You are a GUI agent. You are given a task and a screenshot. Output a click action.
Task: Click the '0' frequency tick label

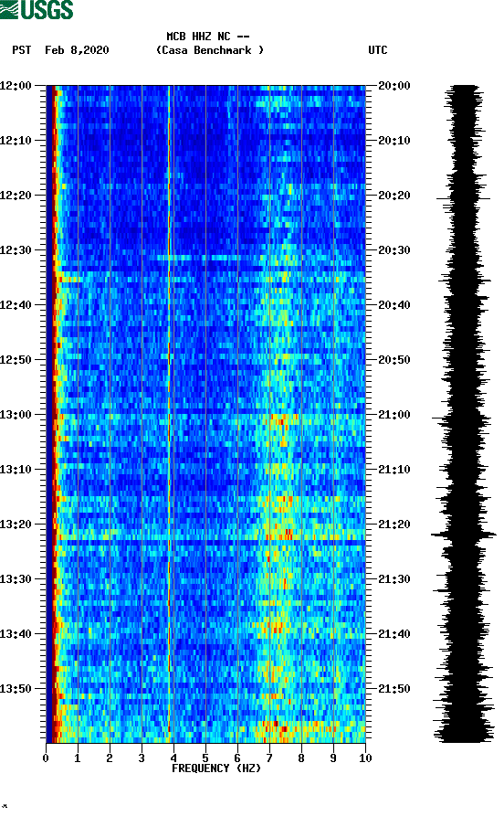(x=46, y=758)
